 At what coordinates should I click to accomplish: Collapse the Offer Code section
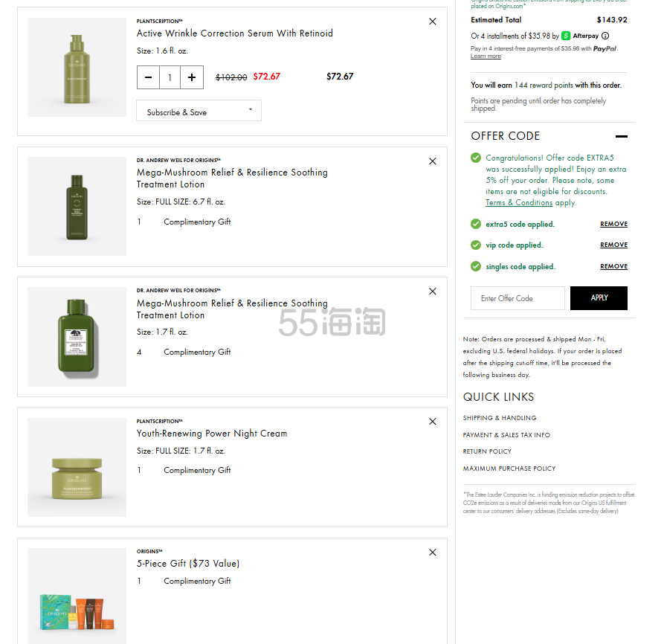tap(621, 136)
